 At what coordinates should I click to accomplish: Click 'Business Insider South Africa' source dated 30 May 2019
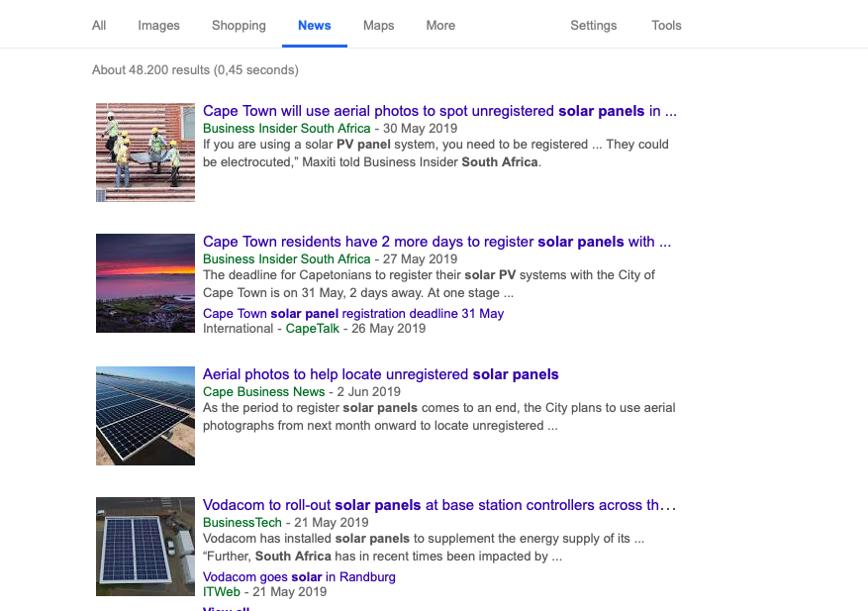pyautogui.click(x=286, y=129)
